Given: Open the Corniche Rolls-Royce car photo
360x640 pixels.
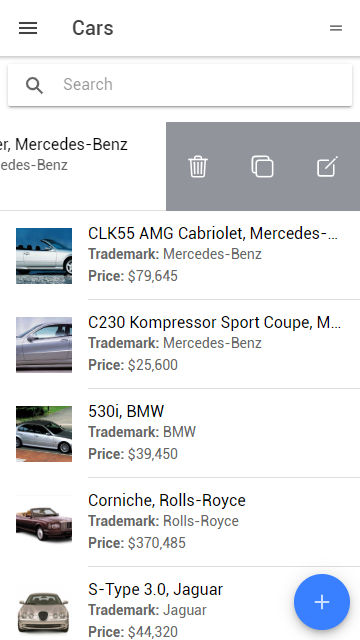Looking at the screenshot, I should click(44, 522).
